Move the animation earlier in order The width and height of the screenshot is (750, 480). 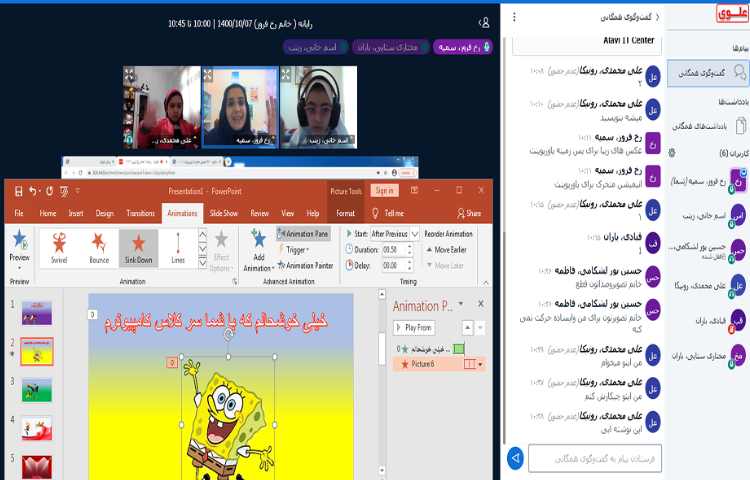446,250
